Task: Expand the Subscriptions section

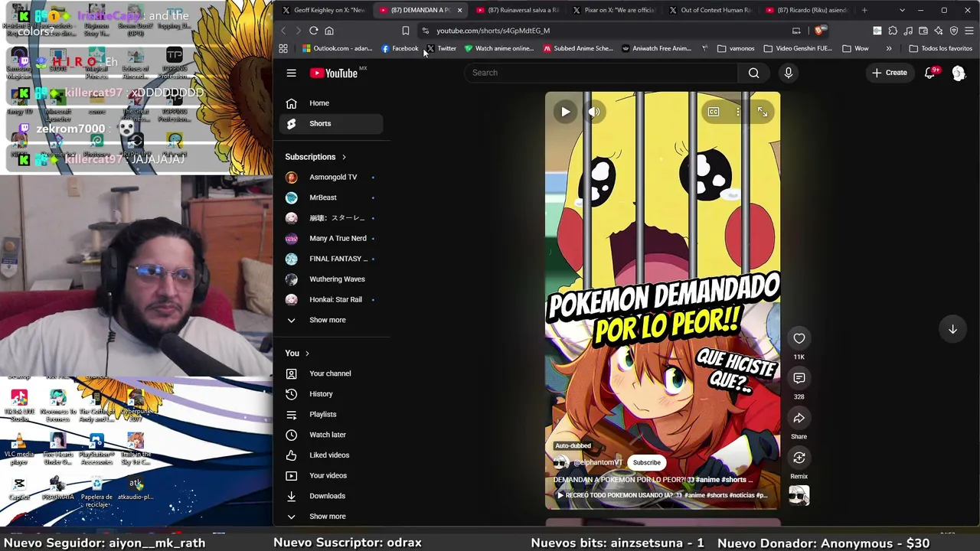Action: click(315, 157)
